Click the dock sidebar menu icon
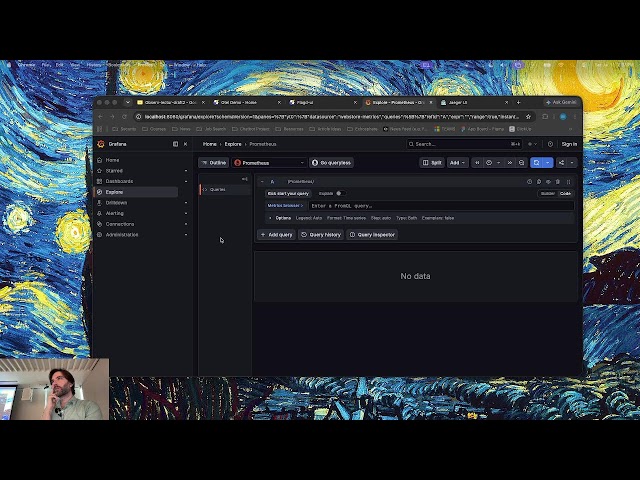This screenshot has width=640, height=480. (x=176, y=144)
